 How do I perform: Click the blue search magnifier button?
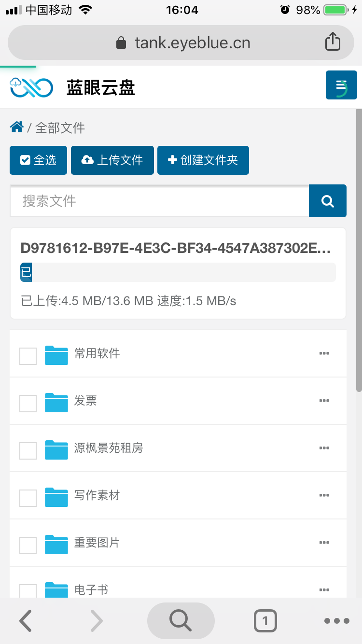[x=328, y=201]
